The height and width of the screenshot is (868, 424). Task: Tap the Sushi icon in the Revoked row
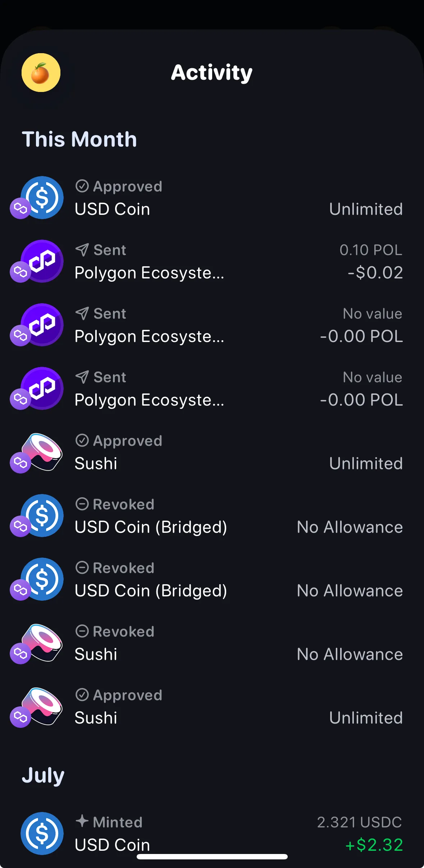[x=42, y=643]
